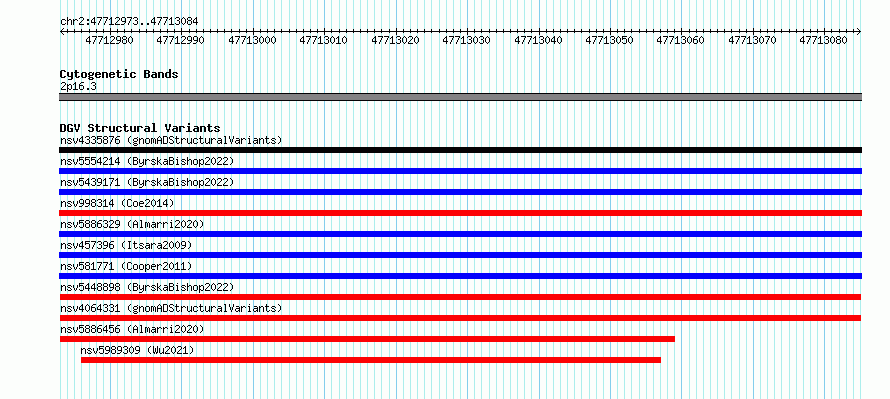Click ruler position 47713060
The height and width of the screenshot is (399, 890).
click(x=681, y=40)
